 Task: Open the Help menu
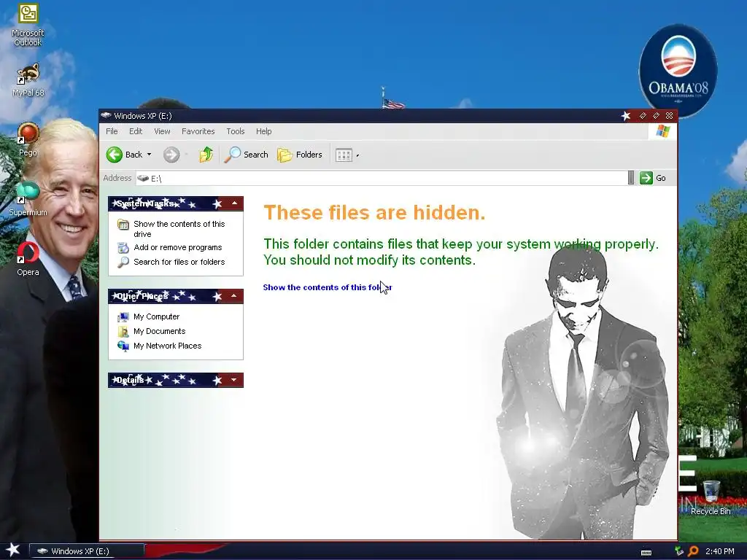pos(264,131)
